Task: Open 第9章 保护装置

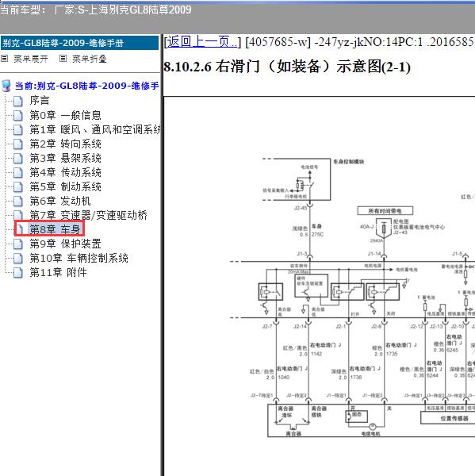Action: coord(65,244)
